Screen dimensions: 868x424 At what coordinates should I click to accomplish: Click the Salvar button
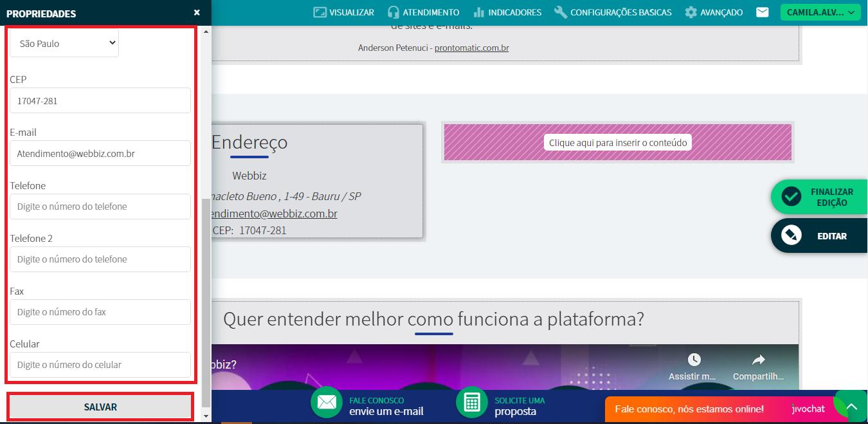(x=100, y=407)
